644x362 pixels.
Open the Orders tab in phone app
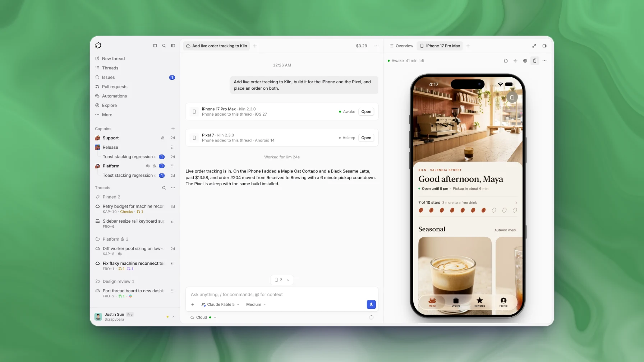pyautogui.click(x=456, y=302)
